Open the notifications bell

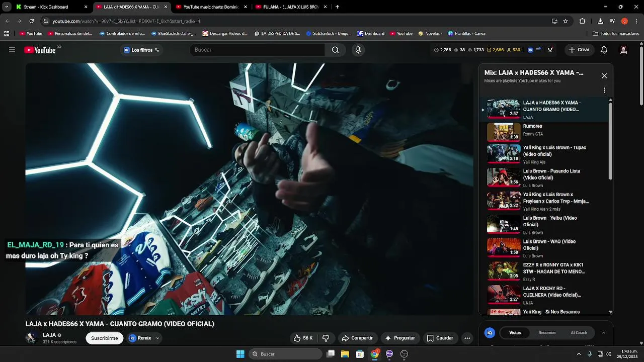coord(604,50)
